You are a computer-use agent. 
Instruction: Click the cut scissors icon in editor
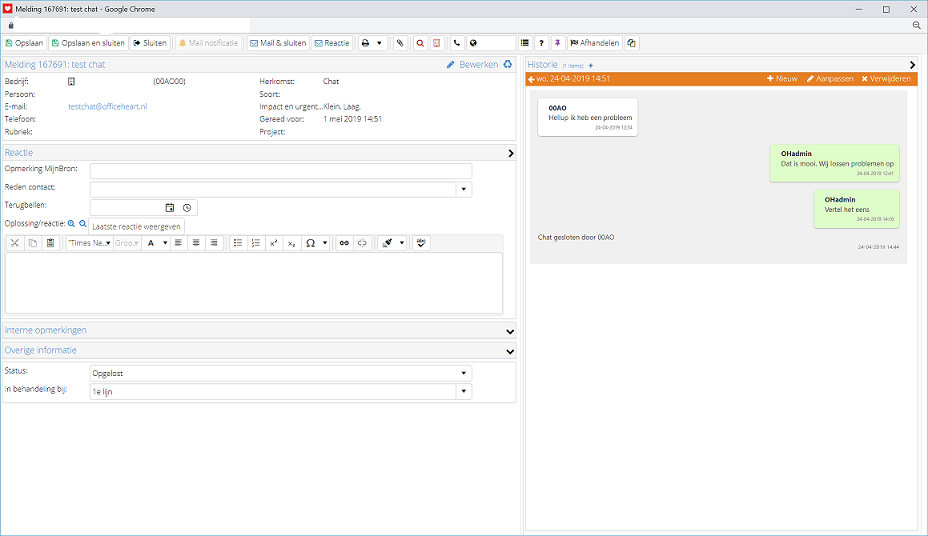[15, 243]
